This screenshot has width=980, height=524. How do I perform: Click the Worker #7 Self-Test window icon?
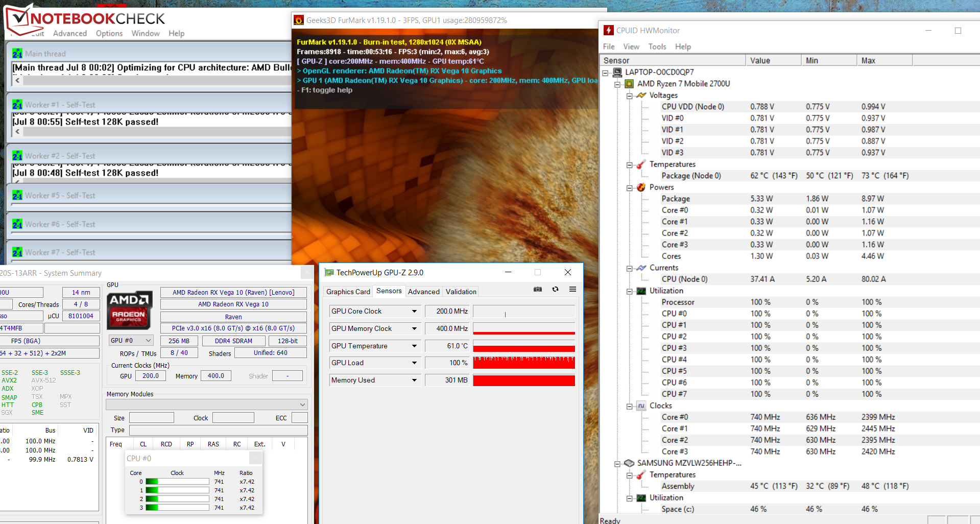[x=17, y=252]
